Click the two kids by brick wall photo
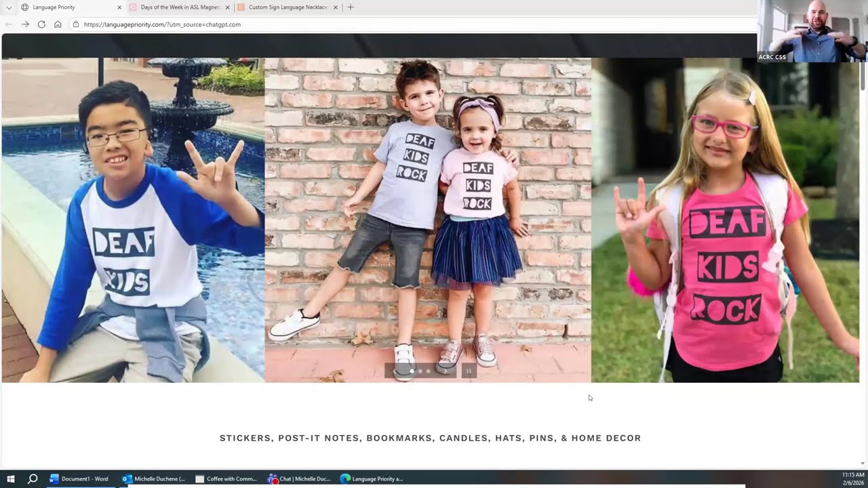 point(428,220)
